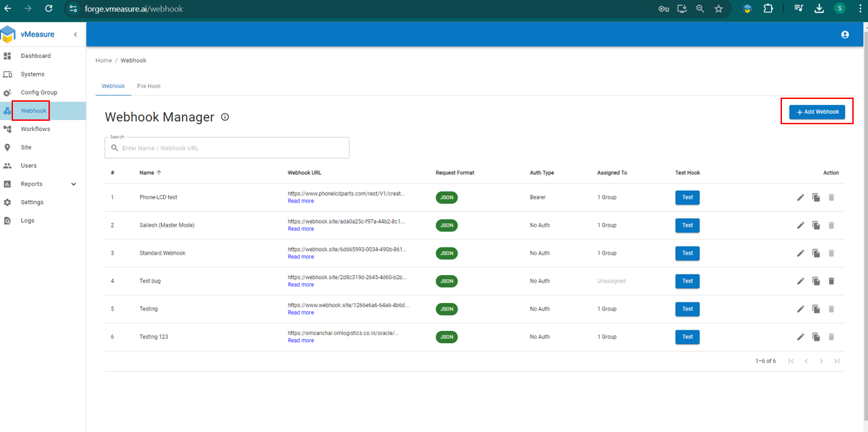
Task: Sort the table by Name column
Action: (147, 173)
